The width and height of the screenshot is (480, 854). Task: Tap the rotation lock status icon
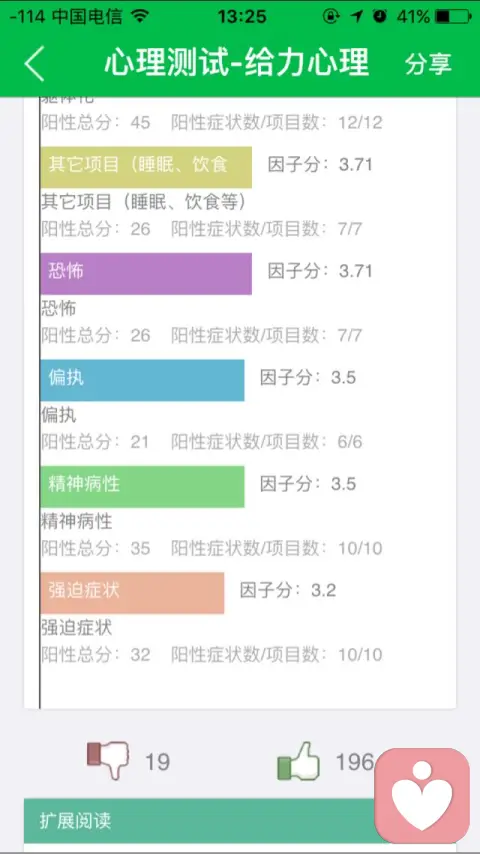(x=331, y=17)
